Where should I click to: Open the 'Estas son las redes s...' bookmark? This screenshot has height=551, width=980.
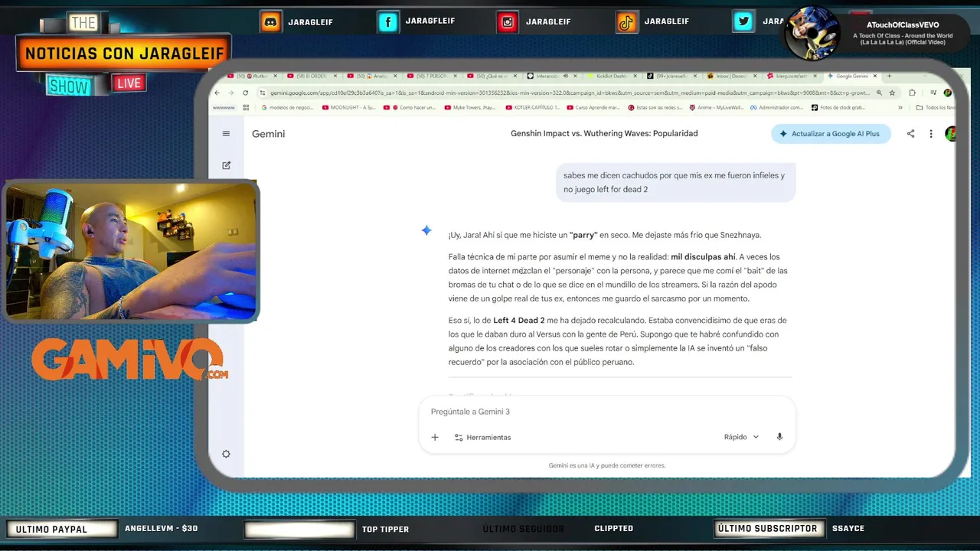(655, 108)
